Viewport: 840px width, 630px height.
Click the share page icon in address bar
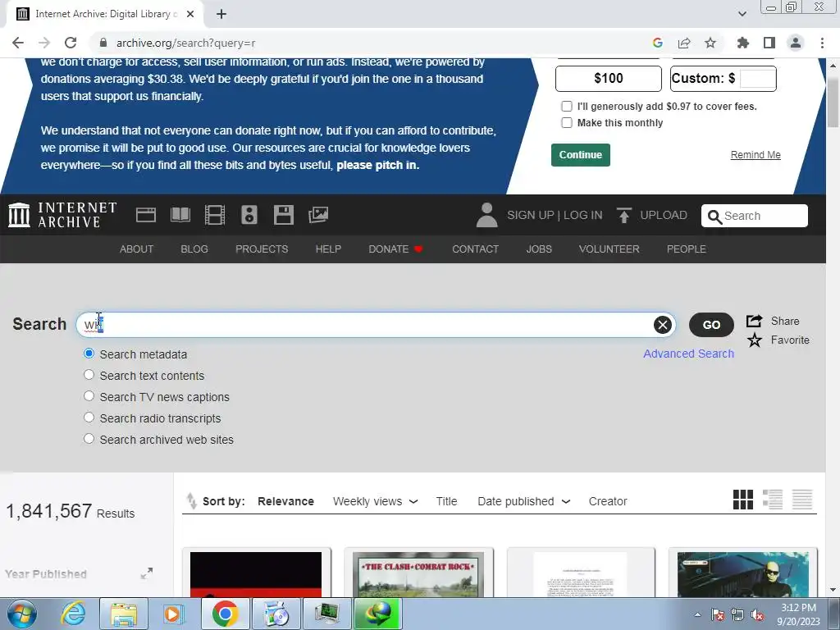tap(684, 43)
